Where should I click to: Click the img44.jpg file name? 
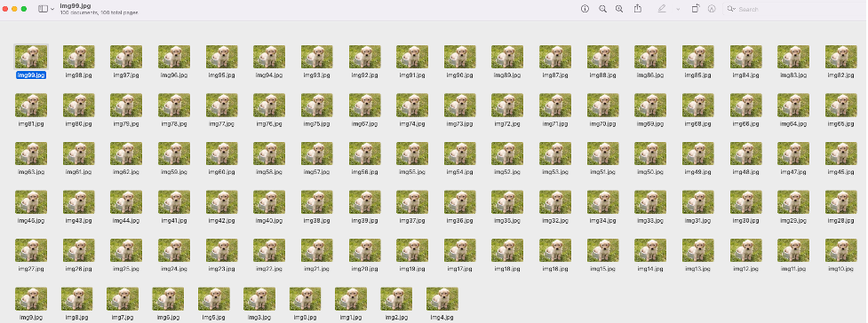click(x=126, y=221)
